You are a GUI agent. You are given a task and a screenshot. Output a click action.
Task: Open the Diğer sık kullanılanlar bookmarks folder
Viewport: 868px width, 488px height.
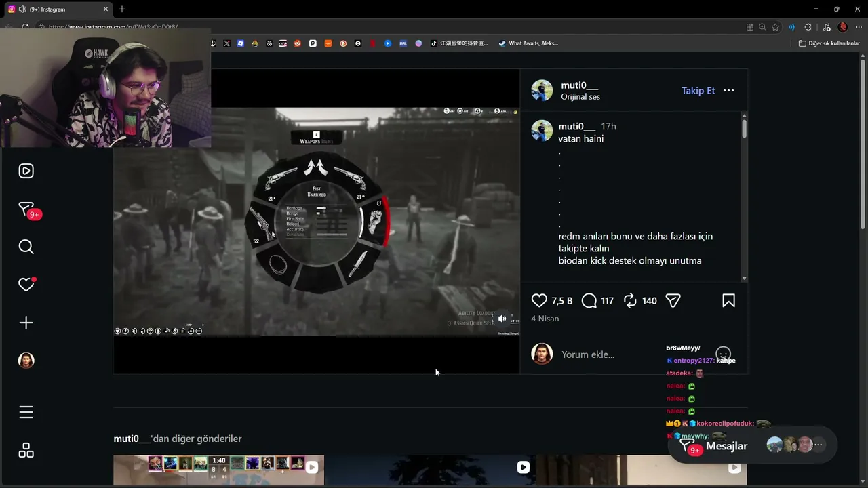pyautogui.click(x=829, y=43)
